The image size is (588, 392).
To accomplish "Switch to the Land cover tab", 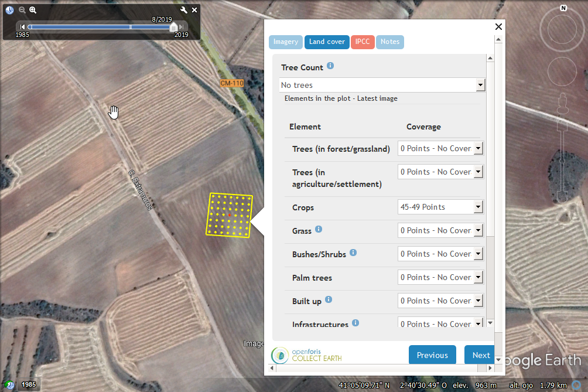I will (327, 42).
